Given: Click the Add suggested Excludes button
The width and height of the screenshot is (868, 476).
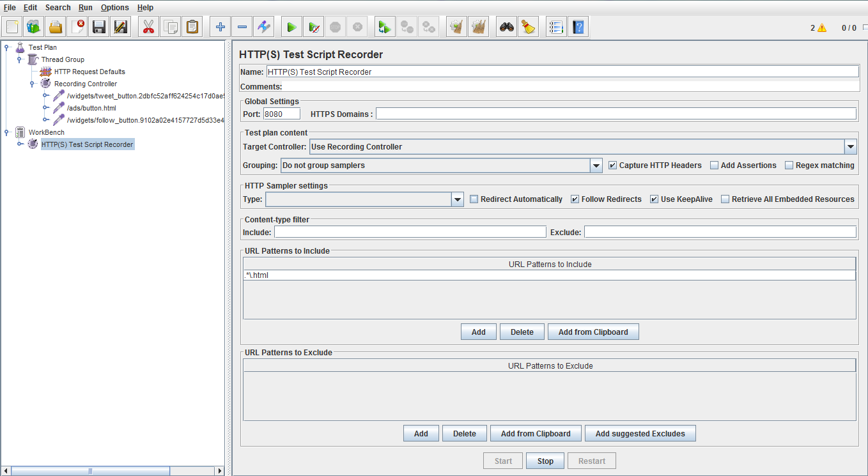Looking at the screenshot, I should click(x=640, y=433).
